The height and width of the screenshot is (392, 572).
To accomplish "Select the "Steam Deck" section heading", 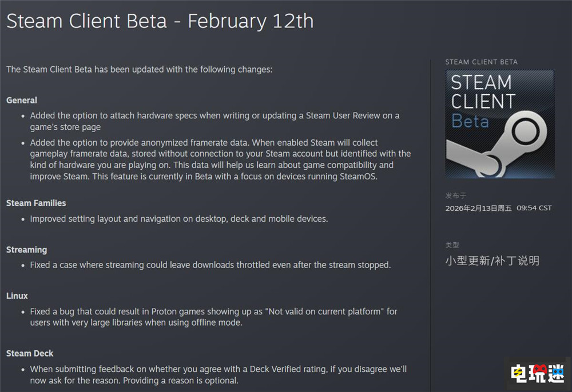I will 30,354.
